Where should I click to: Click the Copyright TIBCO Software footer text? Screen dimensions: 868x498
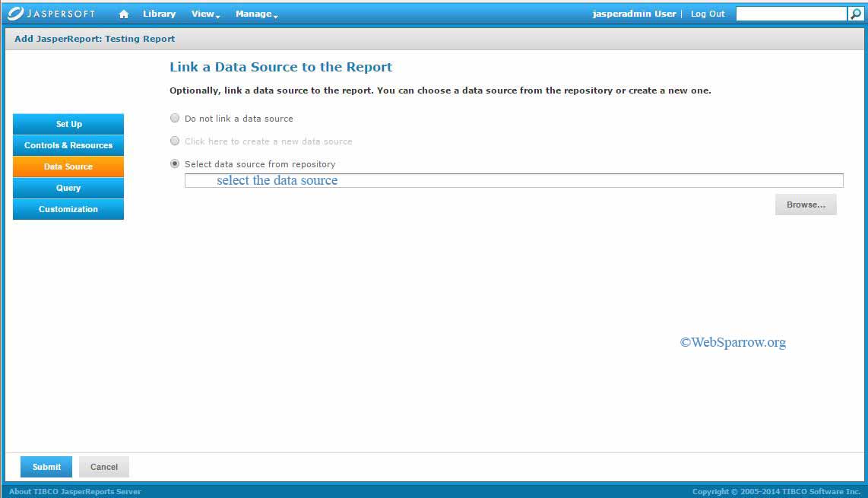(x=776, y=491)
